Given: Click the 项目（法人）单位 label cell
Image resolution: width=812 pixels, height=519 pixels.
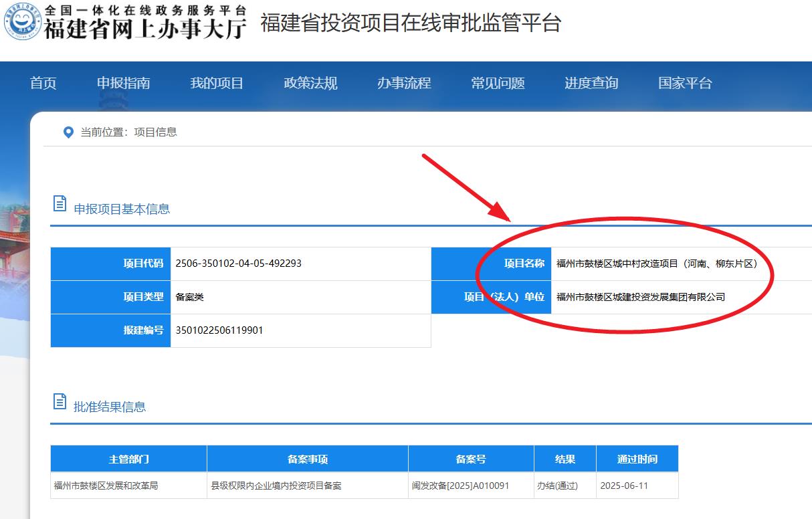Looking at the screenshot, I should [x=492, y=297].
